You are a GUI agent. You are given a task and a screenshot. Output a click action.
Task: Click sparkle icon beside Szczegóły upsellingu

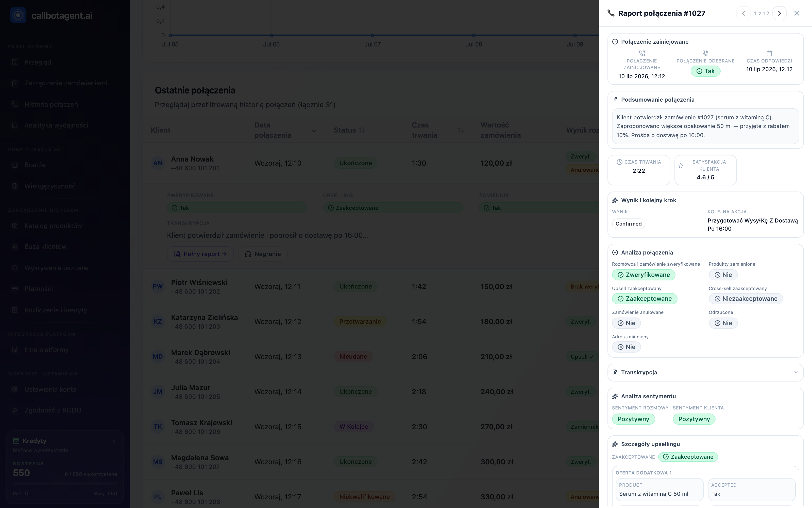coord(615,444)
